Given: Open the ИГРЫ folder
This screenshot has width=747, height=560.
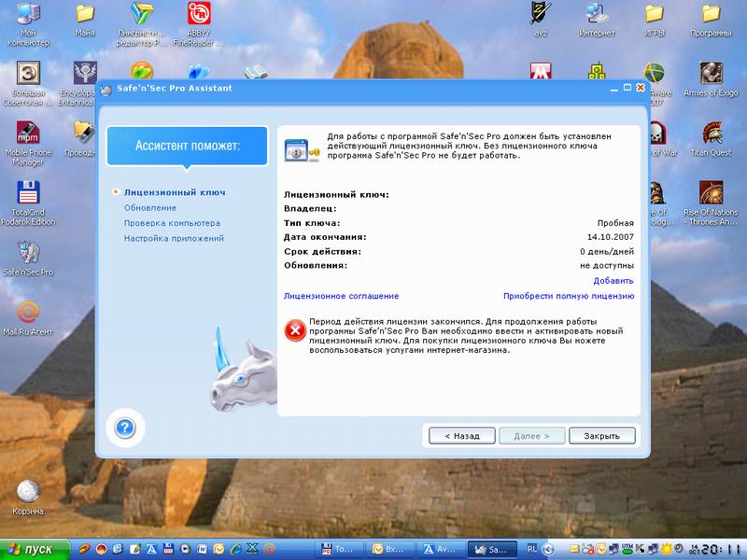Looking at the screenshot, I should coord(655,20).
